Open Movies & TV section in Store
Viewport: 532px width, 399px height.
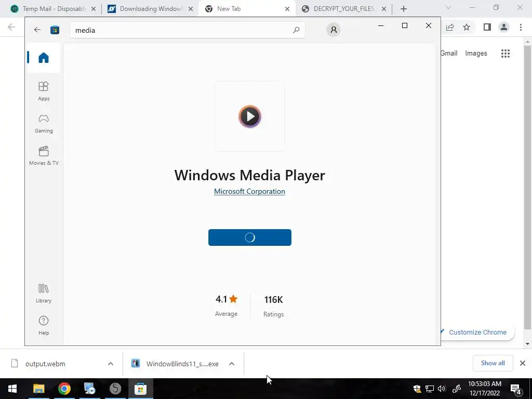tap(44, 156)
